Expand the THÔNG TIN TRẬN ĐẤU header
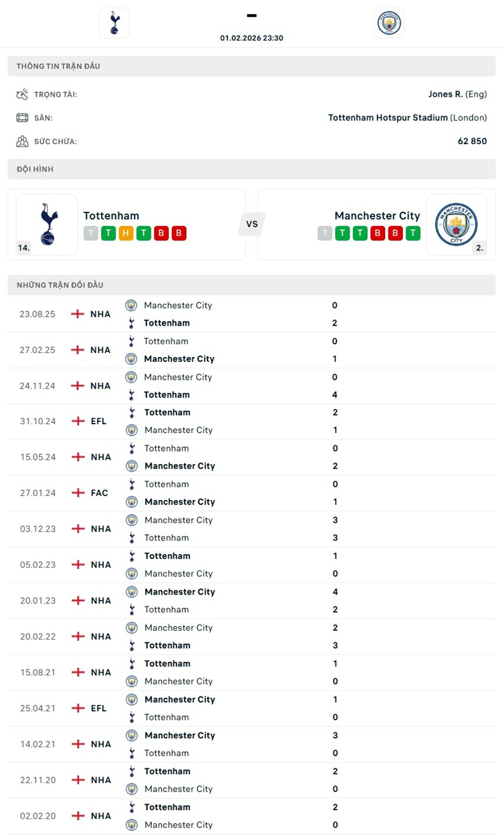 (251, 66)
